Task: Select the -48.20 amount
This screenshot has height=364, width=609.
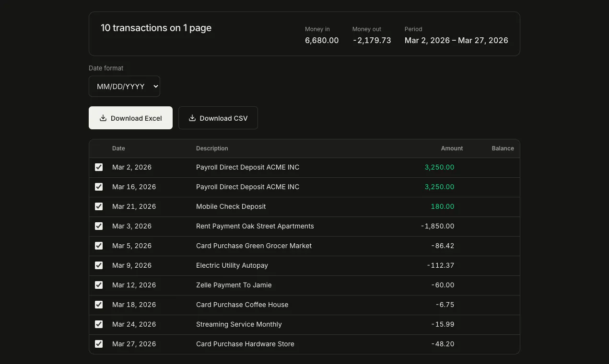Action: 443,344
